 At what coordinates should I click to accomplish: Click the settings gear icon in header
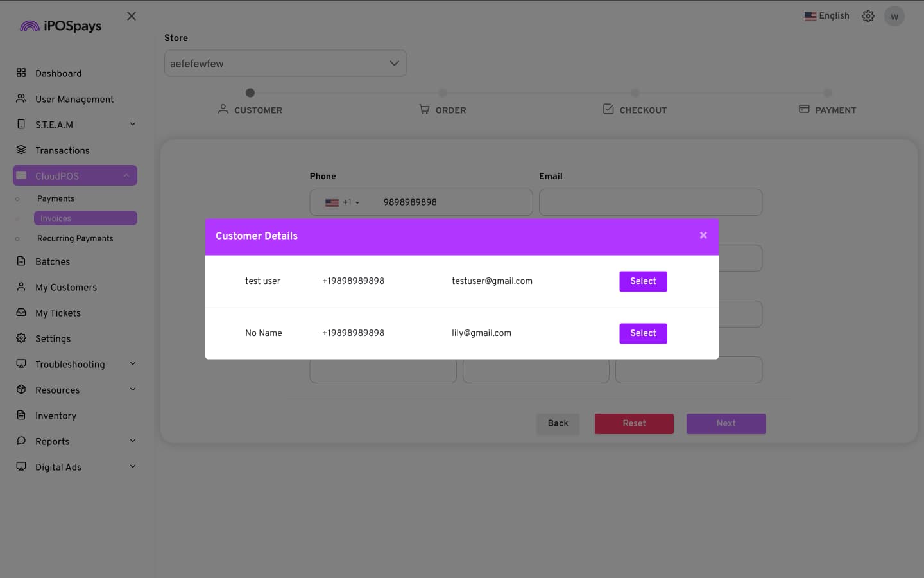click(868, 16)
